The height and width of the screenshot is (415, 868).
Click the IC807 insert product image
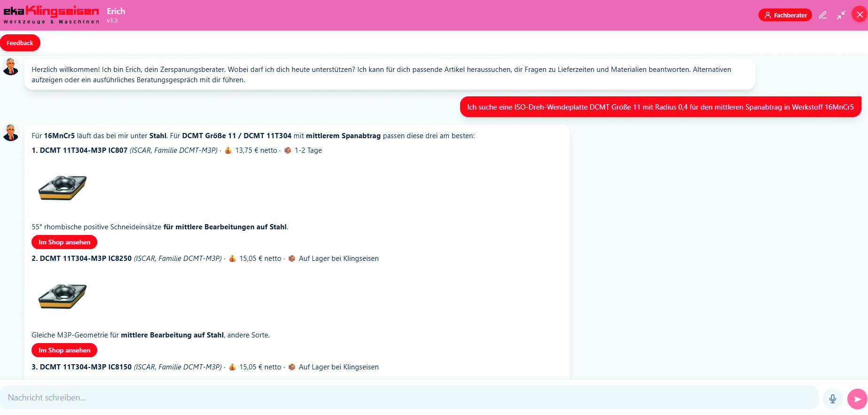point(63,188)
